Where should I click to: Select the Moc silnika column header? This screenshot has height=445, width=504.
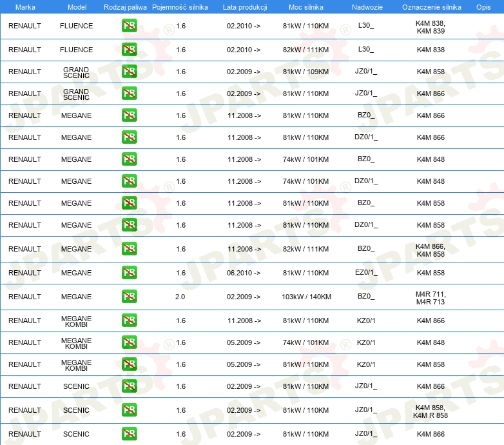pos(306,6)
